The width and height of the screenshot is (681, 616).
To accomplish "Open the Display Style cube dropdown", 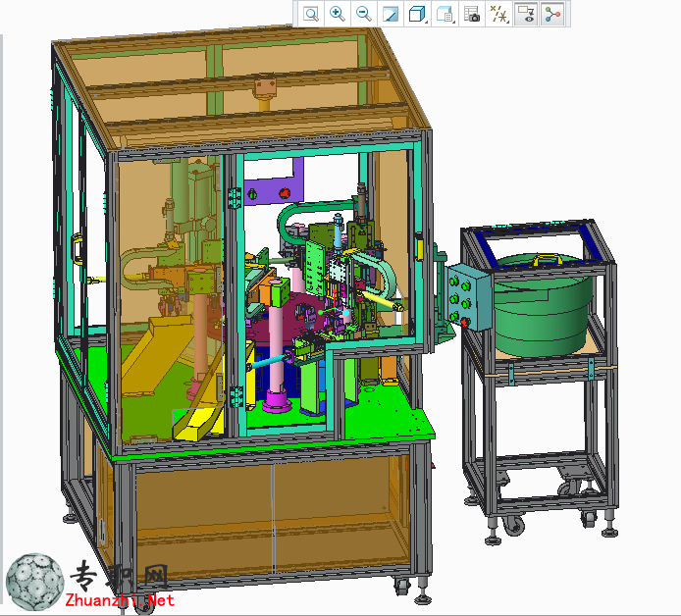I will 417,14.
